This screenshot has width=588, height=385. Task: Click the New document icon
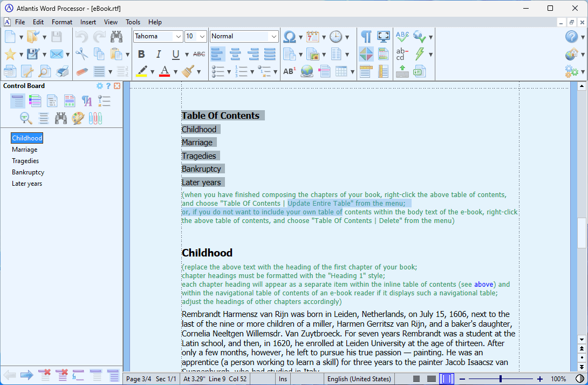[x=10, y=37]
